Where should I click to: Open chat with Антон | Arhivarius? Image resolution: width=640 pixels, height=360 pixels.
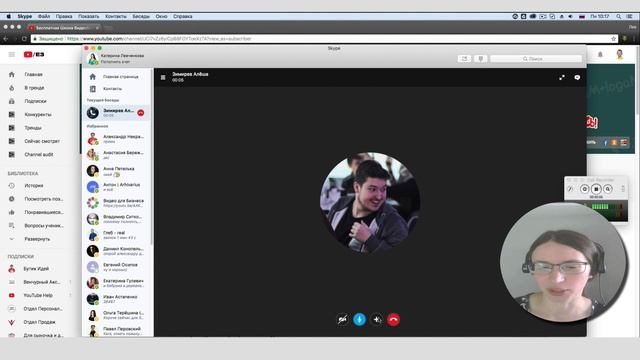tap(116, 187)
